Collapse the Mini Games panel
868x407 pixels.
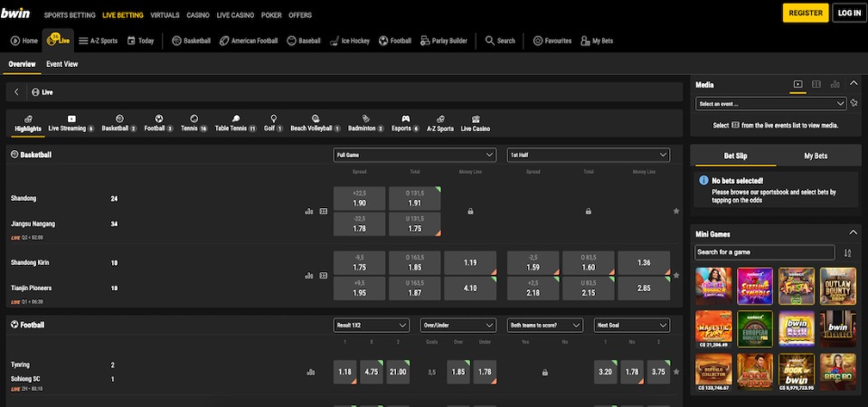coord(854,233)
